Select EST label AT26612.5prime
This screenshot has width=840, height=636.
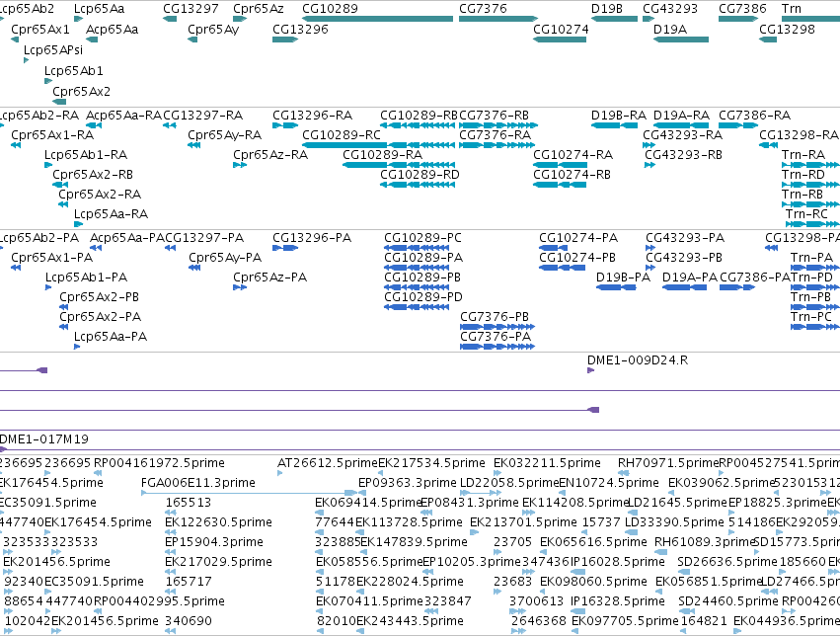point(328,463)
